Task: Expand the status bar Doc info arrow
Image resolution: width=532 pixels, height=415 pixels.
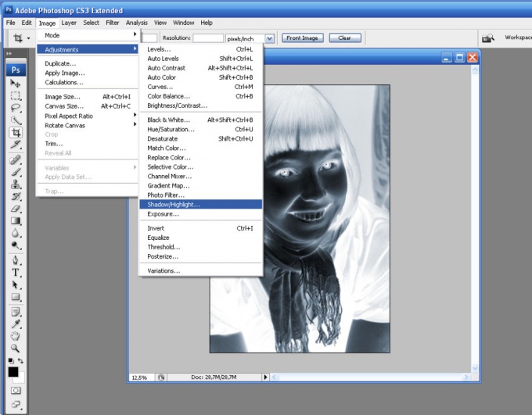Action: click(x=265, y=377)
